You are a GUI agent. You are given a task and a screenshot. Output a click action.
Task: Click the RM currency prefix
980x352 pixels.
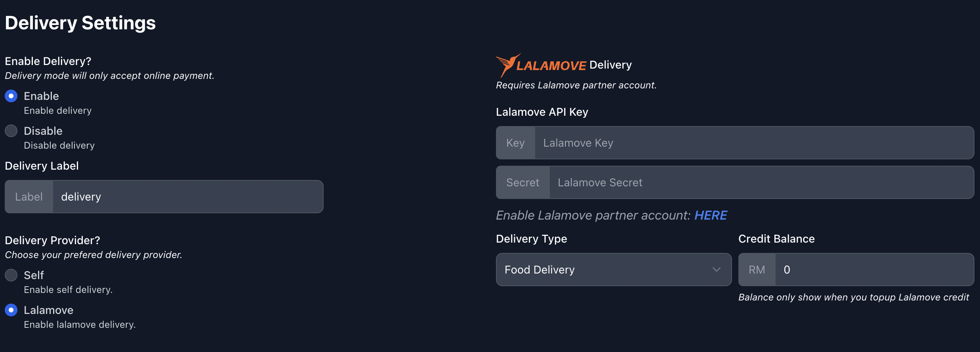click(757, 270)
